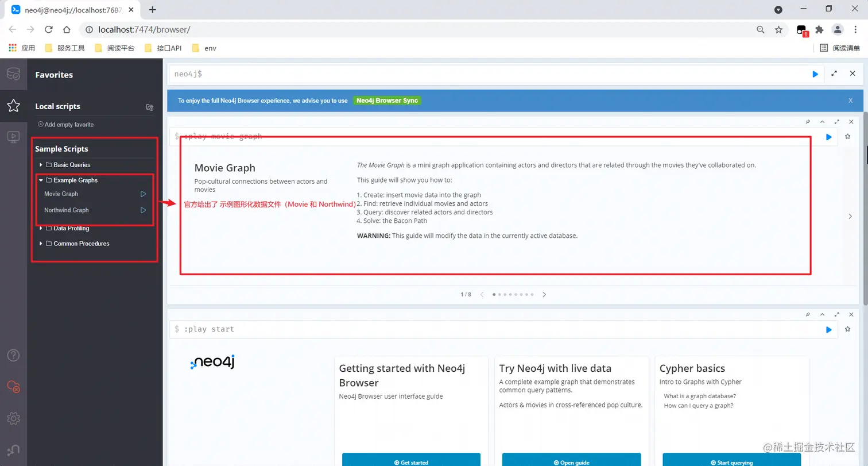The image size is (868, 466).
Task: Collapse the :play start frame
Action: pyautogui.click(x=822, y=314)
